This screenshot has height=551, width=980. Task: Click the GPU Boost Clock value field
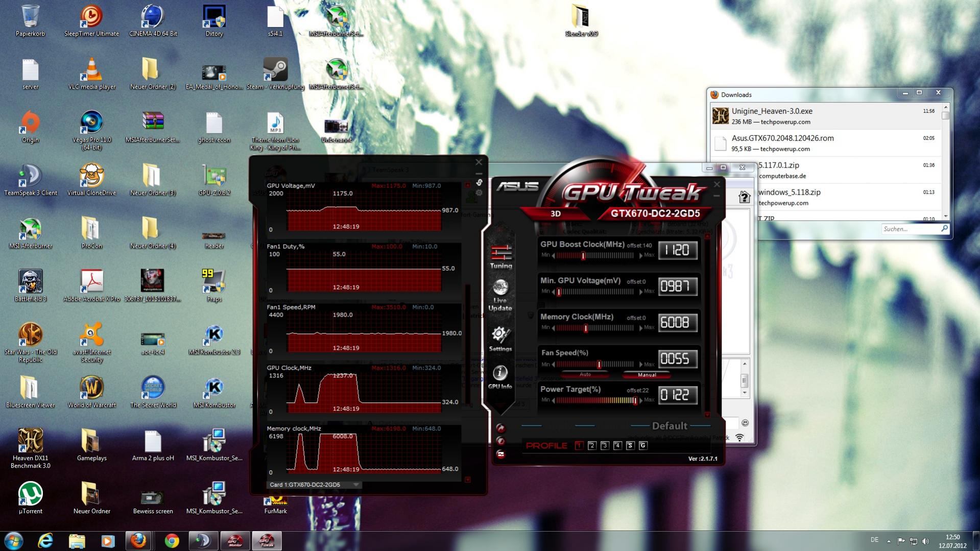coord(678,250)
